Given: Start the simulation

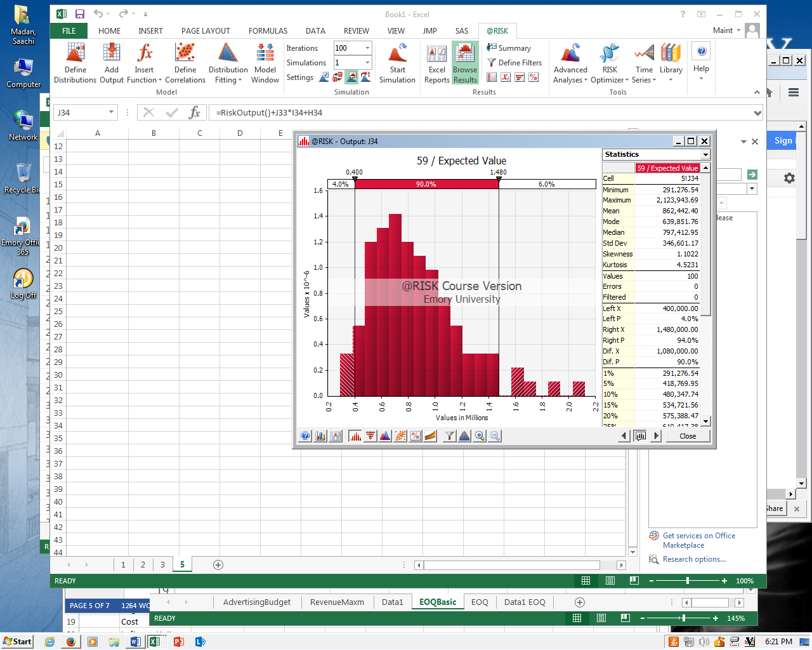Looking at the screenshot, I should (x=397, y=63).
